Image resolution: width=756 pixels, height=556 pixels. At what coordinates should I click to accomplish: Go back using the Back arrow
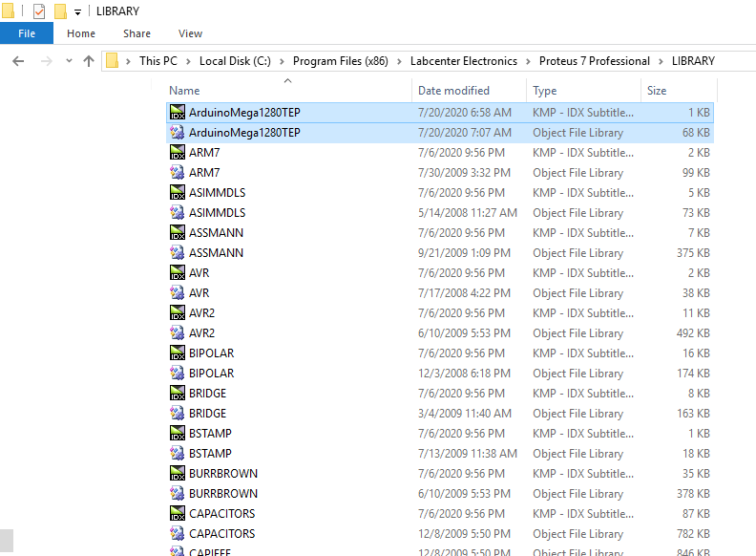[x=18, y=61]
